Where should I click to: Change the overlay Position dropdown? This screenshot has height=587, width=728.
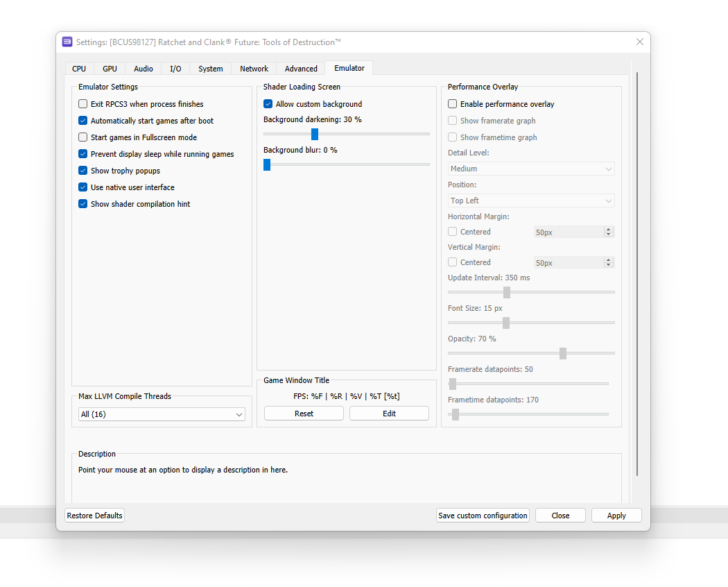(530, 200)
